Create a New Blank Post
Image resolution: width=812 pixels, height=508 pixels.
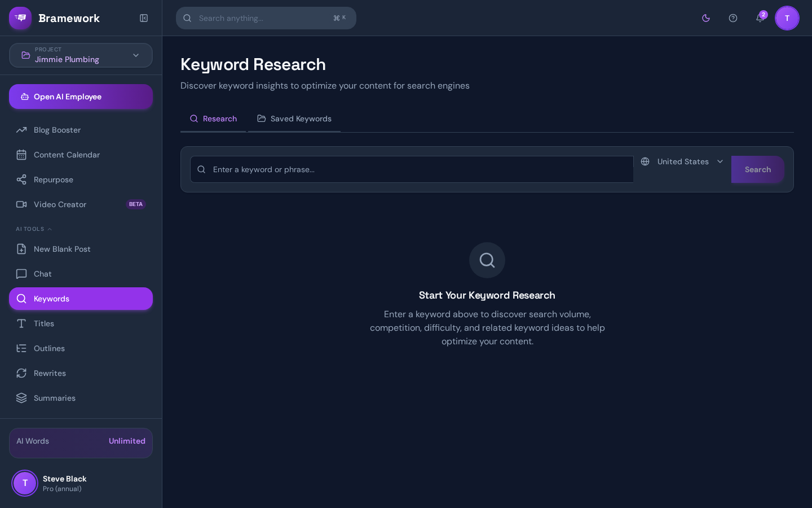click(81, 249)
